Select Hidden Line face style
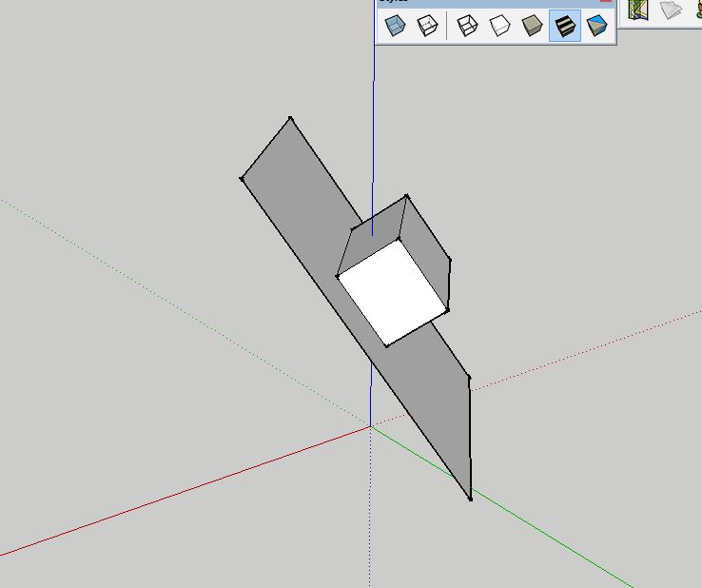 pyautogui.click(x=499, y=26)
